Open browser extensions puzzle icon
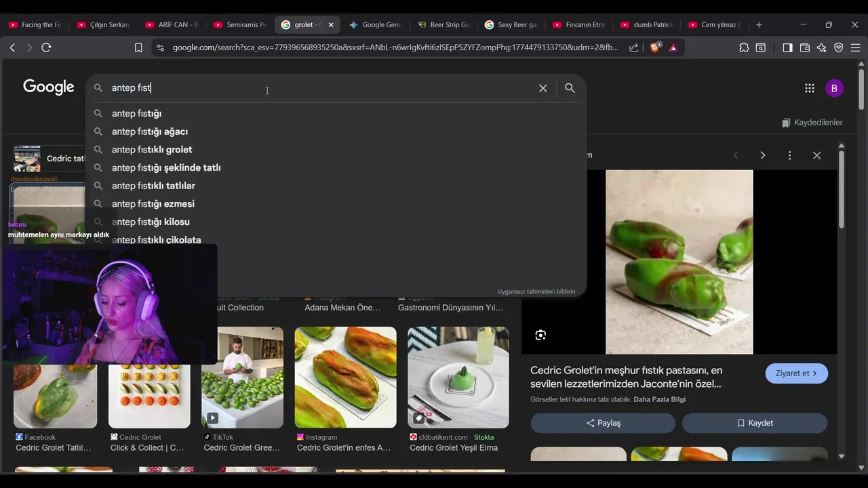This screenshot has width=868, height=488. 744,47
